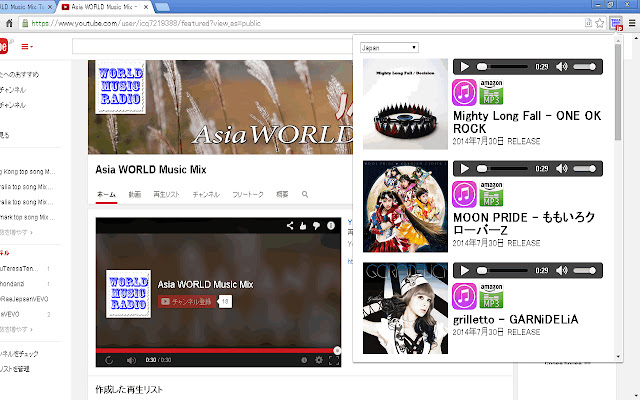
Task: Click the MOON PRIDE song title text
Action: click(x=524, y=224)
